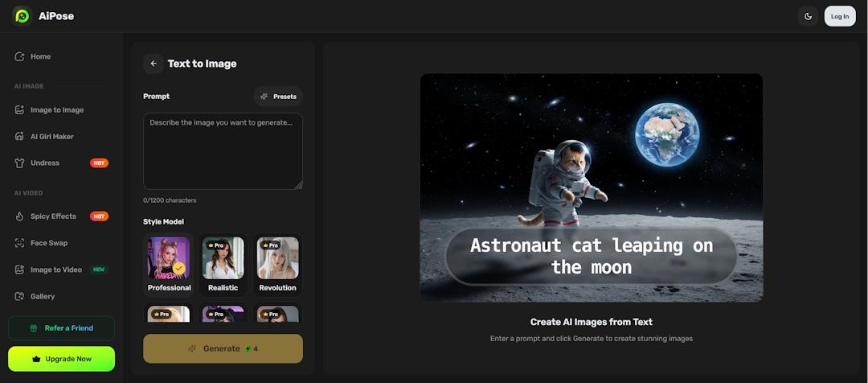868x383 pixels.
Task: Click the AiPose brand name text
Action: click(x=56, y=16)
